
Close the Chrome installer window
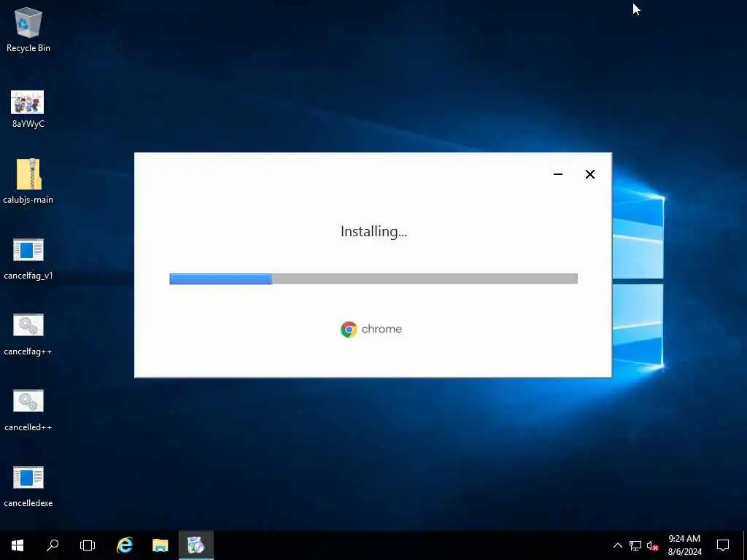[589, 174]
